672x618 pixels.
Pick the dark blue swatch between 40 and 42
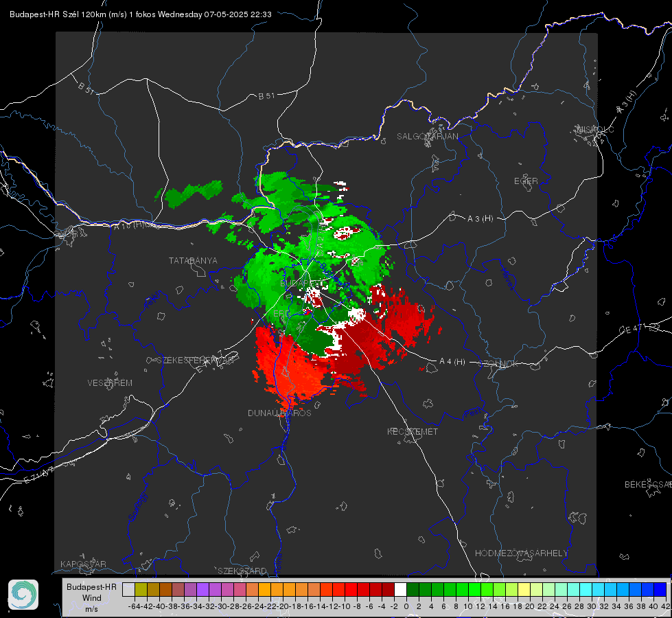click(660, 589)
